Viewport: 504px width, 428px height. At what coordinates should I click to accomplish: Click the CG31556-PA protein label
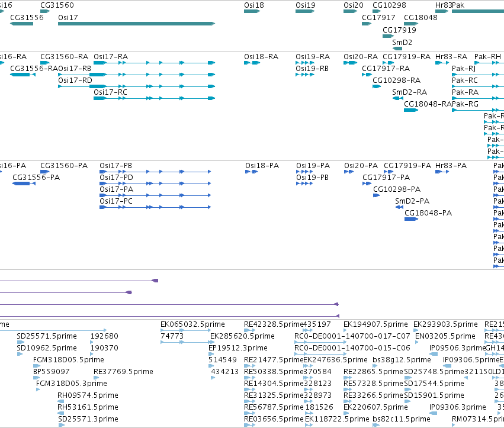click(36, 178)
